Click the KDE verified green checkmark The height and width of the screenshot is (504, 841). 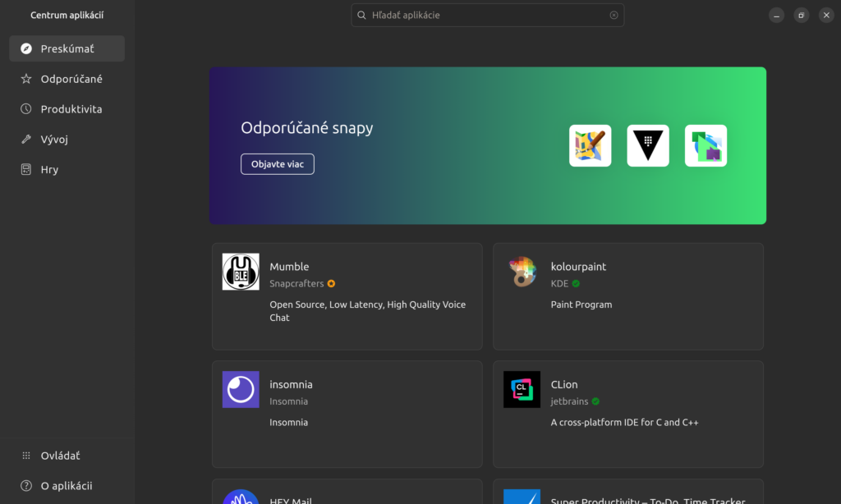click(576, 284)
